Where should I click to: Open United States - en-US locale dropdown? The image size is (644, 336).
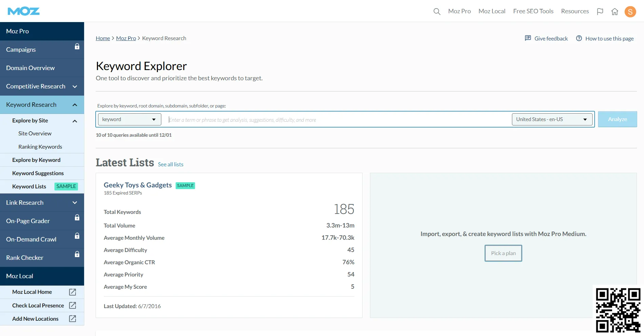[552, 119]
